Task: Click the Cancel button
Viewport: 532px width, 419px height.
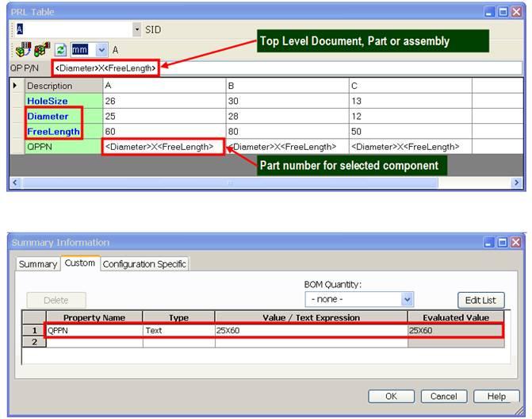Action: [444, 396]
